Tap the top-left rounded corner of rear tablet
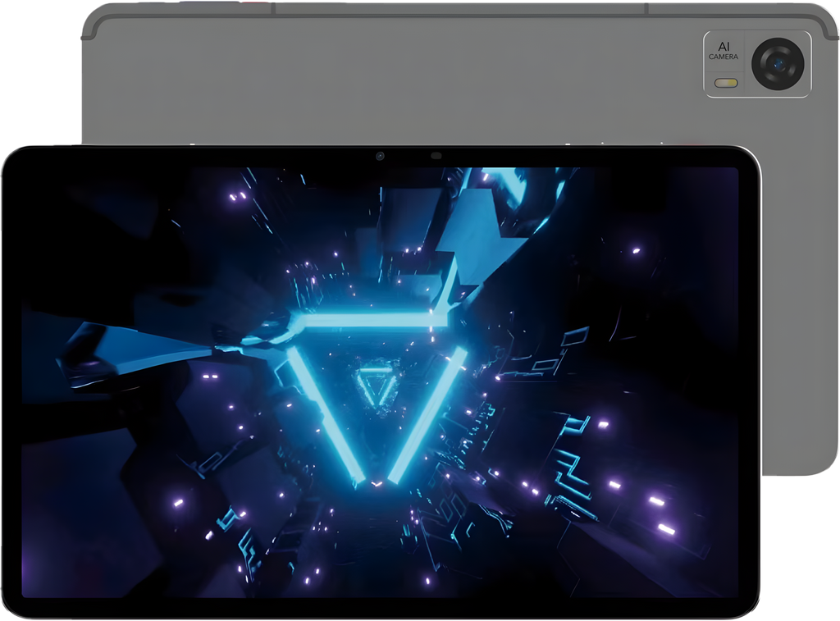The image size is (840, 621). point(92,16)
